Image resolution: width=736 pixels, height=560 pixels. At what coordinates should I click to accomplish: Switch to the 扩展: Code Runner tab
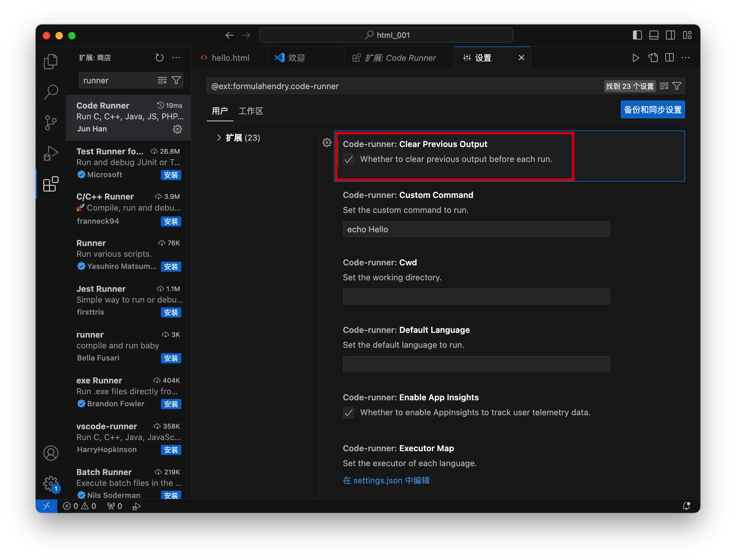click(399, 58)
